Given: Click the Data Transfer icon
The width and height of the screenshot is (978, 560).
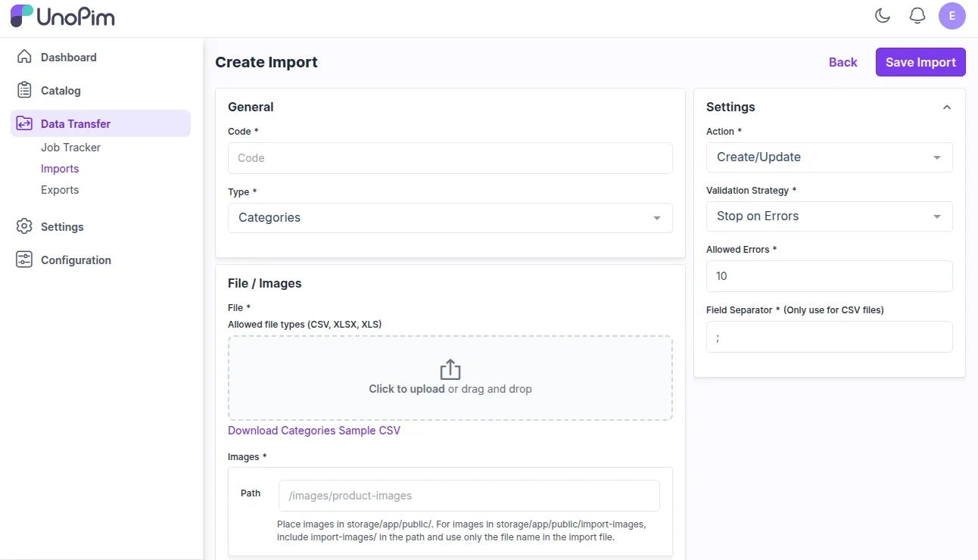Looking at the screenshot, I should click(24, 123).
